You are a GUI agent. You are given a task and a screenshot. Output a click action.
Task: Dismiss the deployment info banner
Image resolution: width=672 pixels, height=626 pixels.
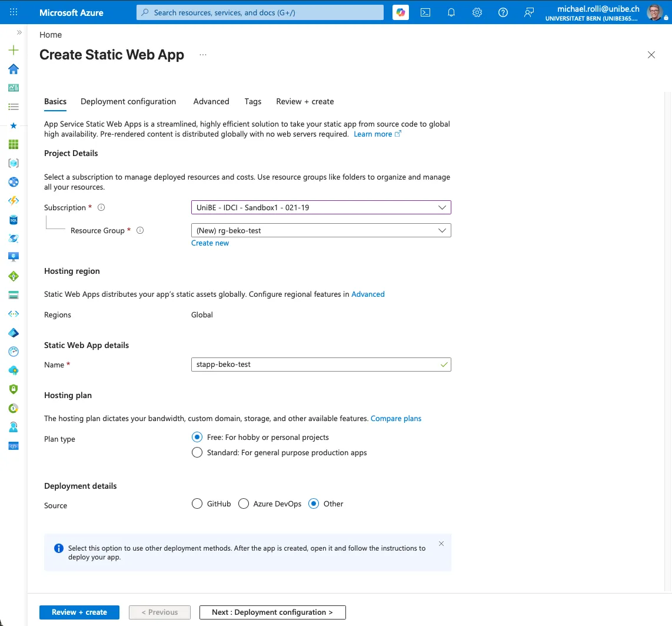click(441, 544)
